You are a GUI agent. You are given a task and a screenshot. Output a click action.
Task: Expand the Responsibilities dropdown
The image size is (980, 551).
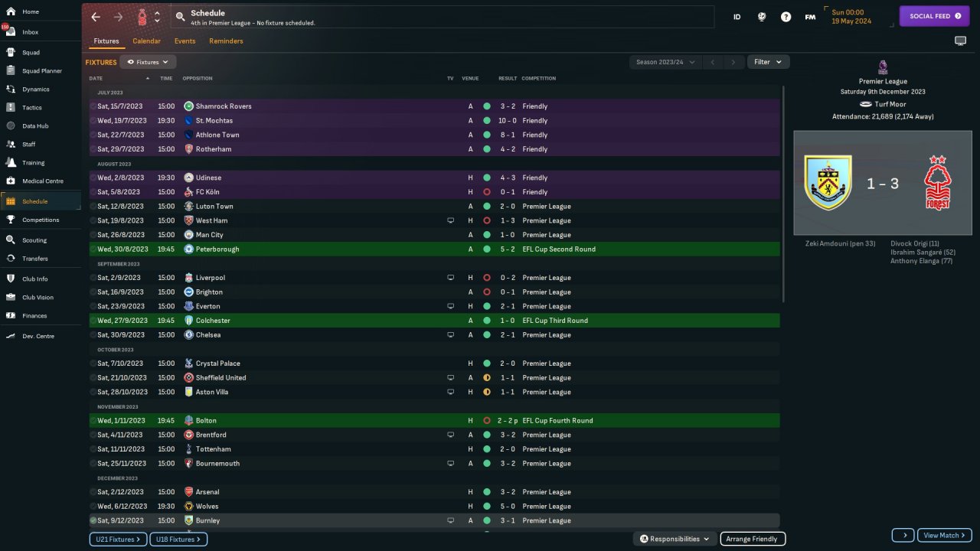click(675, 539)
